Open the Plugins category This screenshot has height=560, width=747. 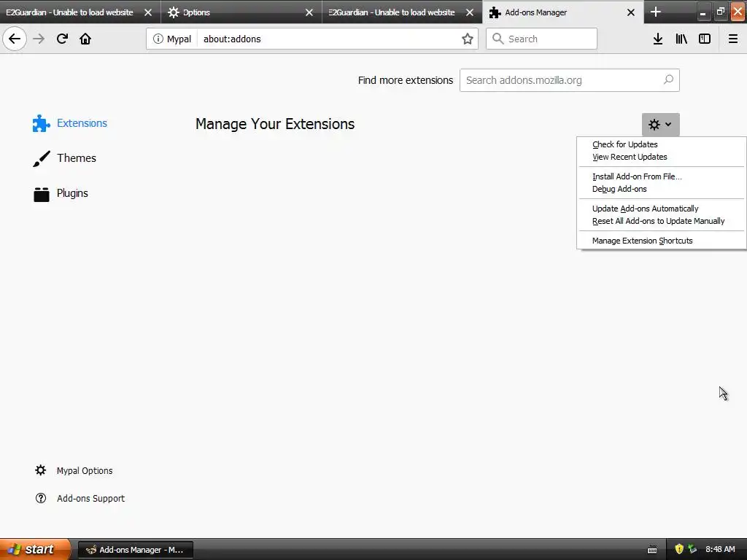pos(61,193)
